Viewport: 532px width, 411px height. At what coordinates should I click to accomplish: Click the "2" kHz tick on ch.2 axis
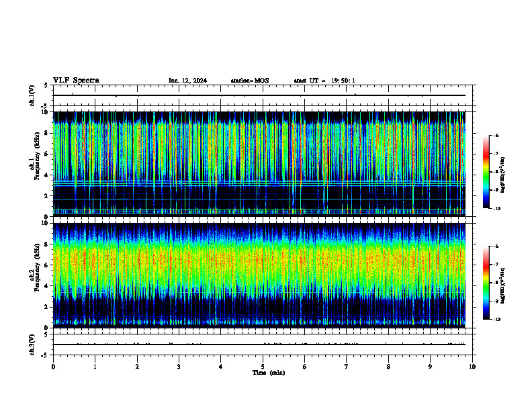tap(47, 307)
